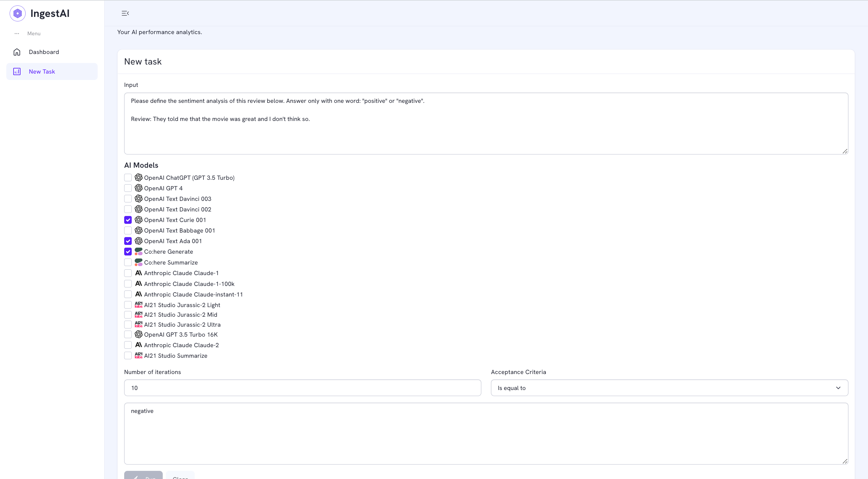The width and height of the screenshot is (868, 479).
Task: Click the OpenAI logo next to ChatGPT (GPT 3.5 Turbo)
Action: (139, 177)
